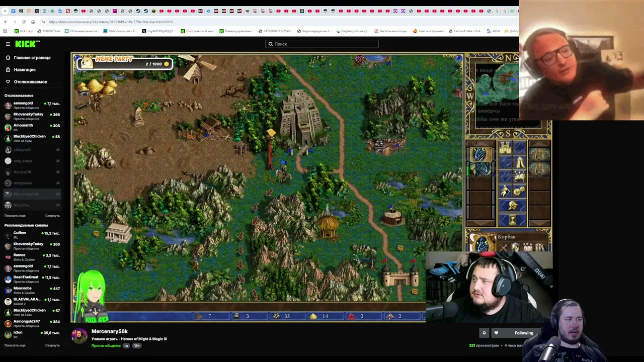The height and width of the screenshot is (362, 644).
Task: Toggle the notification bell for Mercenary56k
Action: coord(484,333)
